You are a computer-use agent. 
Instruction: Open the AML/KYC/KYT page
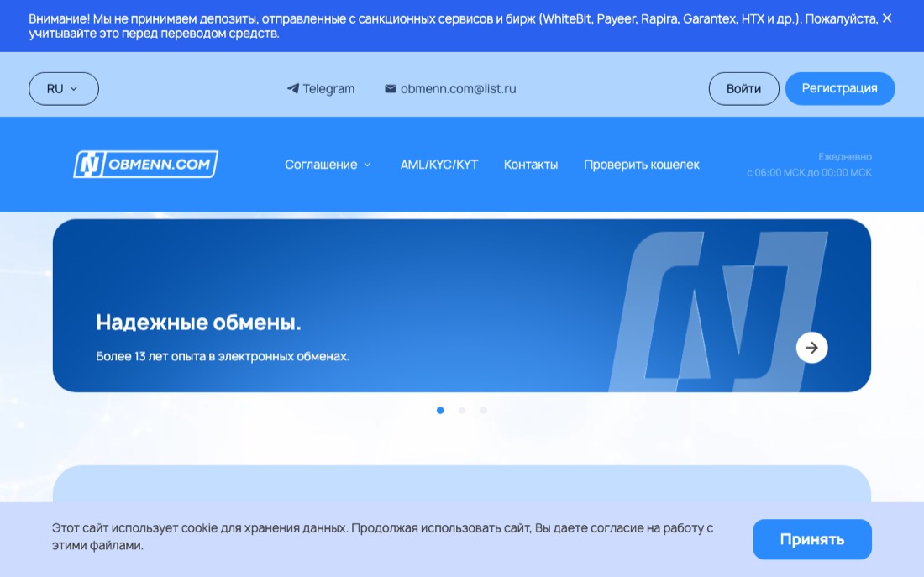pyautogui.click(x=439, y=165)
